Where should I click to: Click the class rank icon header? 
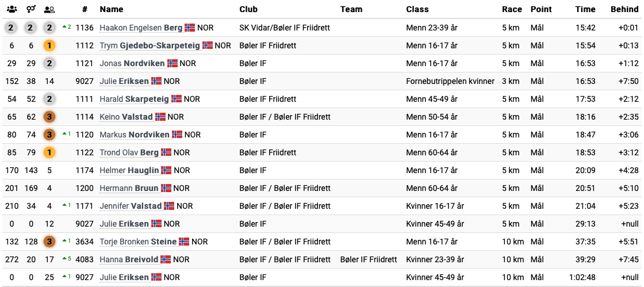coord(49,9)
